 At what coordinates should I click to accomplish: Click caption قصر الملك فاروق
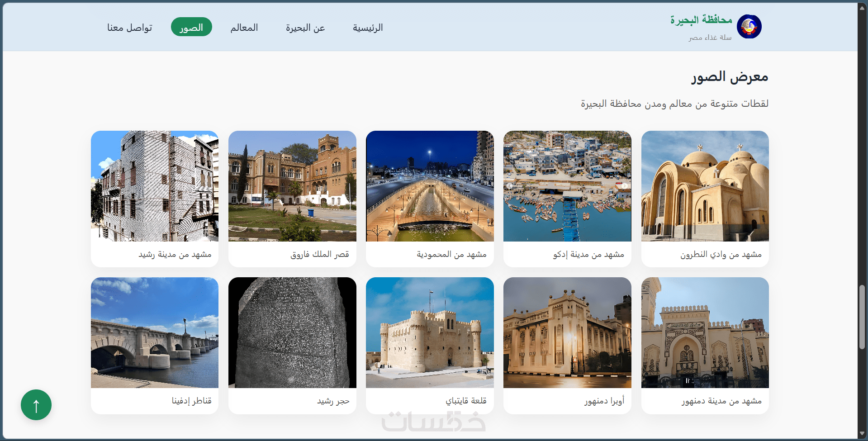click(320, 255)
